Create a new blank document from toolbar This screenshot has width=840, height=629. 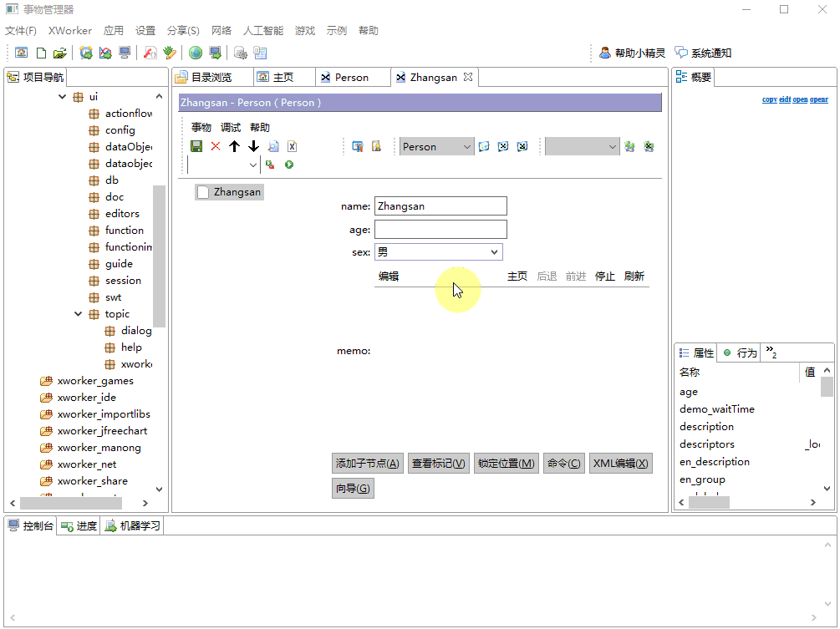click(41, 53)
